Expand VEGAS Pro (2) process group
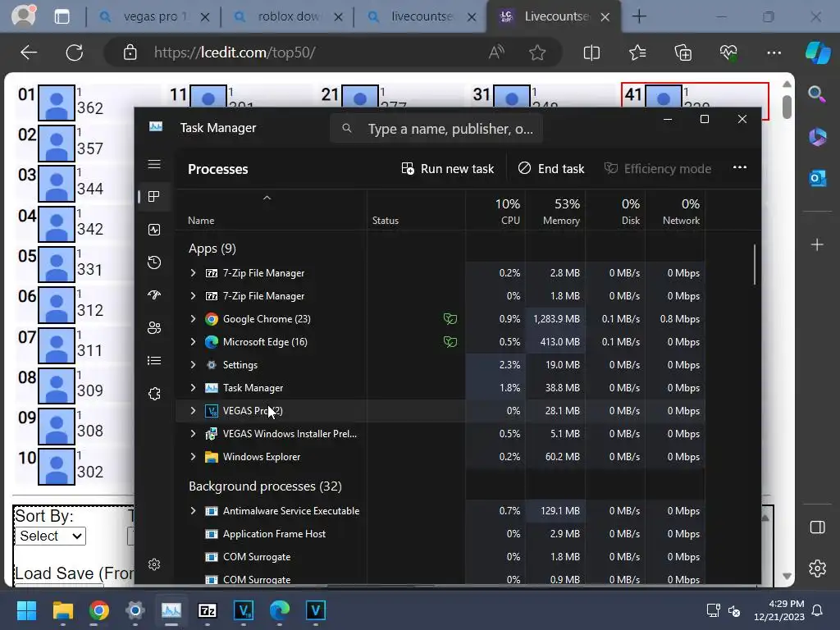This screenshot has height=630, width=840. point(193,411)
